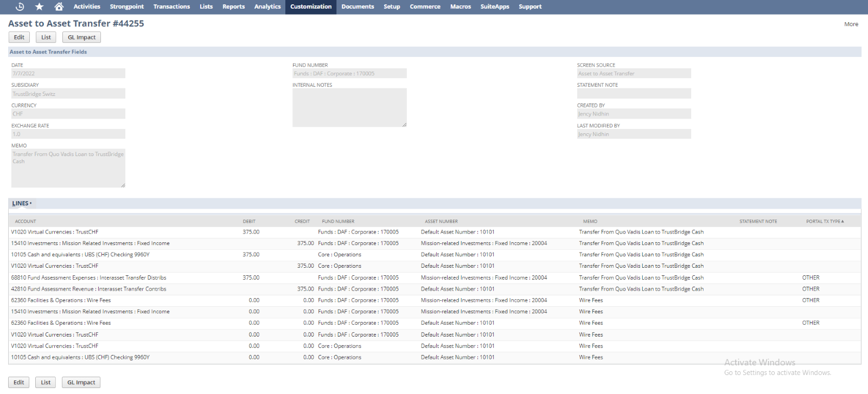
Task: Collapse the Asset to Asset Transfer Fields section
Action: (x=48, y=52)
